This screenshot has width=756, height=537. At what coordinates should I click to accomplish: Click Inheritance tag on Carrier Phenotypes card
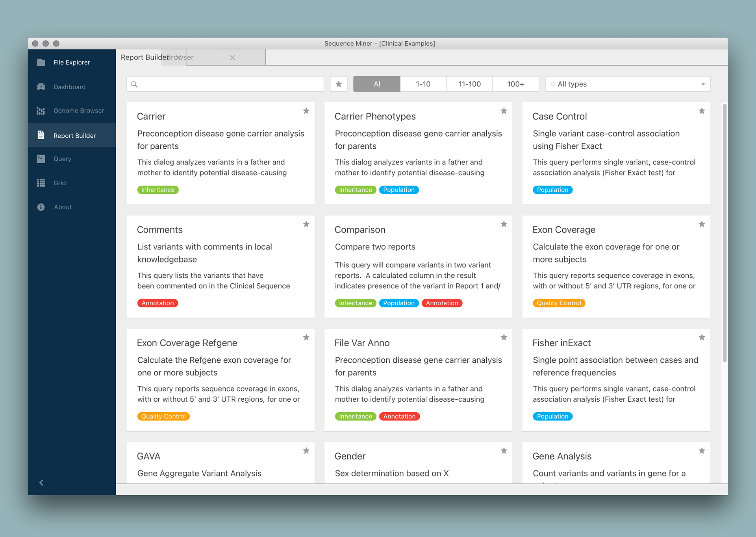(356, 190)
